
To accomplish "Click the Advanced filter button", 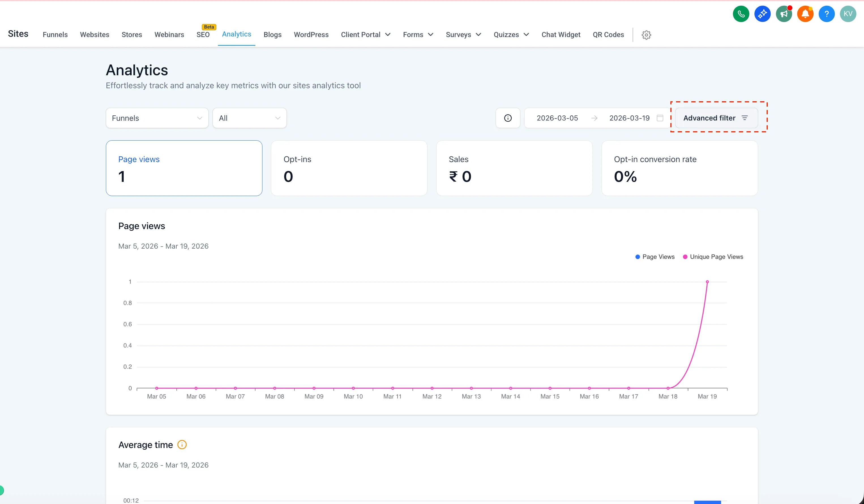I will coord(715,118).
